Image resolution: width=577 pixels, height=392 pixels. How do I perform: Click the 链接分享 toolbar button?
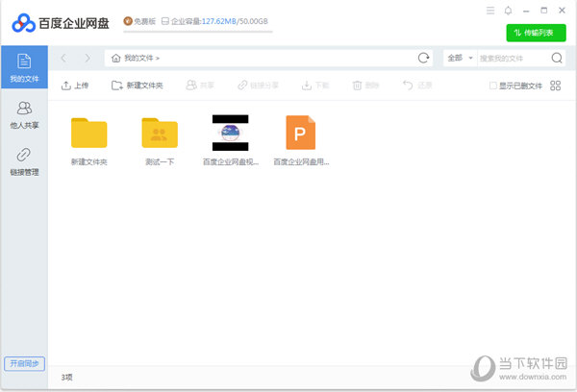coord(258,86)
